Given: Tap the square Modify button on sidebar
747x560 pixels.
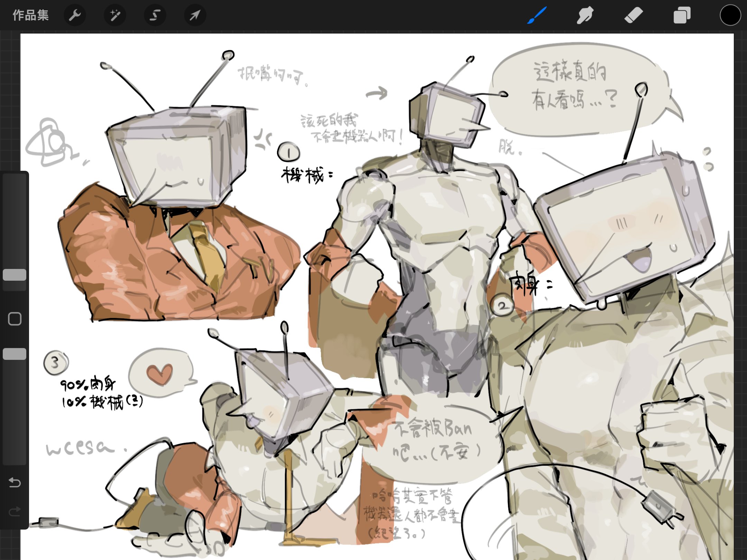Looking at the screenshot, I should (x=15, y=319).
